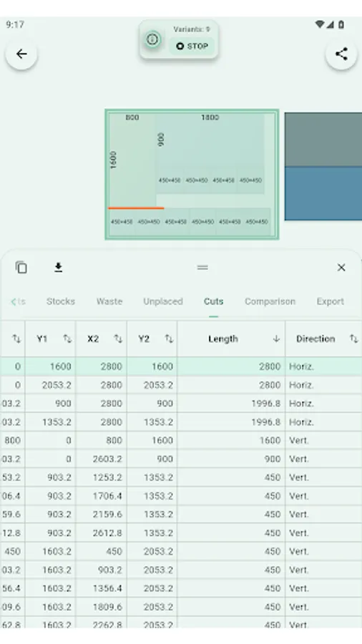Open the Comparison tab
Viewport: 362px width, 644px height.
pyautogui.click(x=270, y=301)
